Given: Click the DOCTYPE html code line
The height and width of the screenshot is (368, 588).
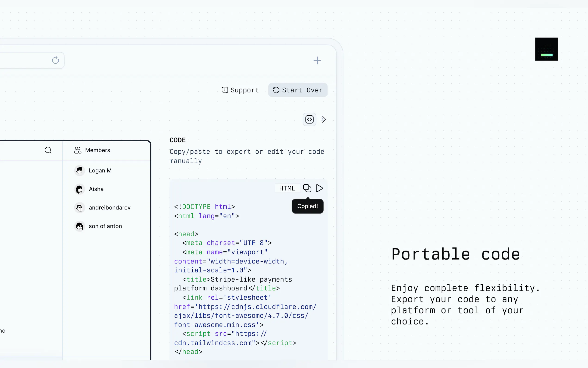Looking at the screenshot, I should point(204,207).
